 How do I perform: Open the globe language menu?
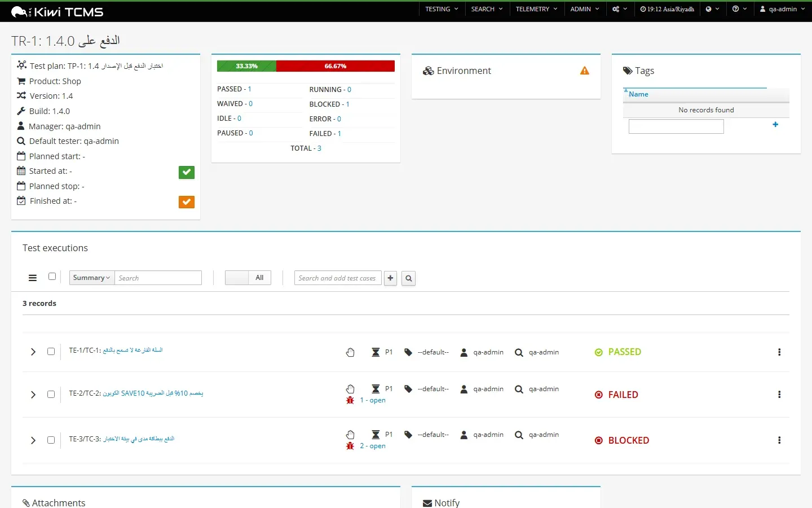[x=712, y=9]
